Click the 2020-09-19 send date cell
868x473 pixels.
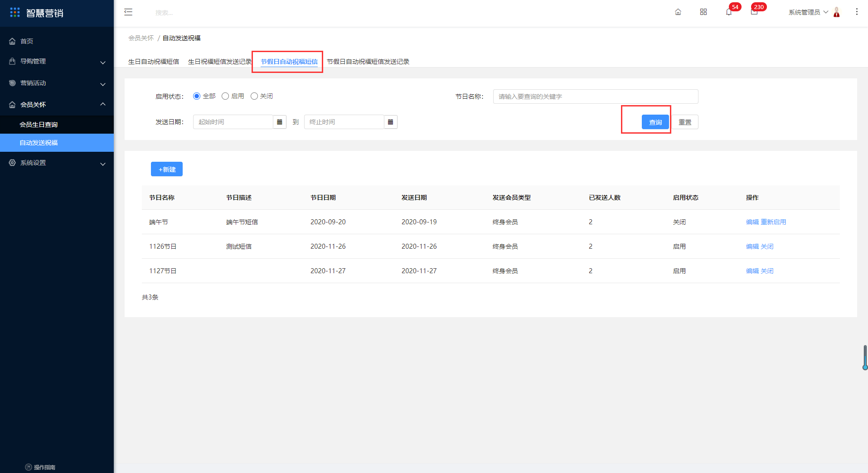[419, 222]
